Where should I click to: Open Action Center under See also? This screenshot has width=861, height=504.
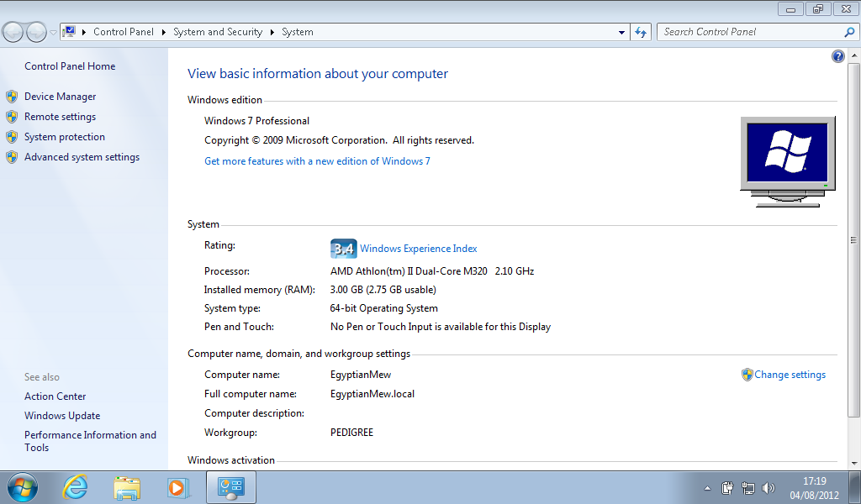[55, 396]
